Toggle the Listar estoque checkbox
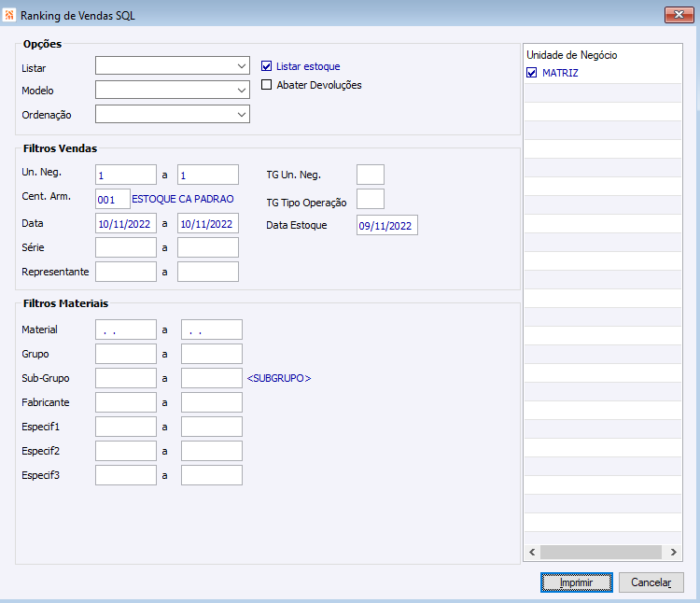The height and width of the screenshot is (603, 700). (x=267, y=66)
